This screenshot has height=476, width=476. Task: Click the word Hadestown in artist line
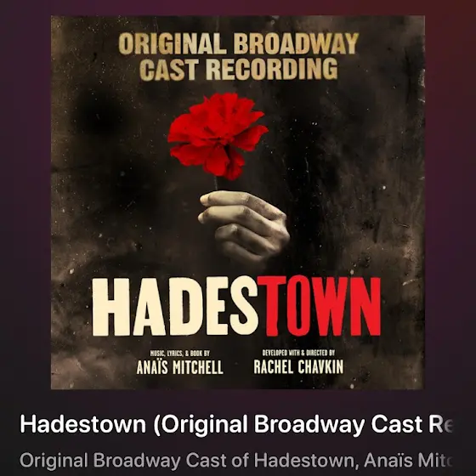pyautogui.click(x=304, y=460)
